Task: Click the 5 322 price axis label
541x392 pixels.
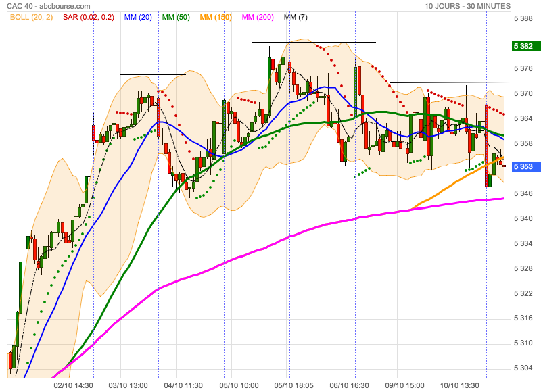Action: tap(523, 294)
